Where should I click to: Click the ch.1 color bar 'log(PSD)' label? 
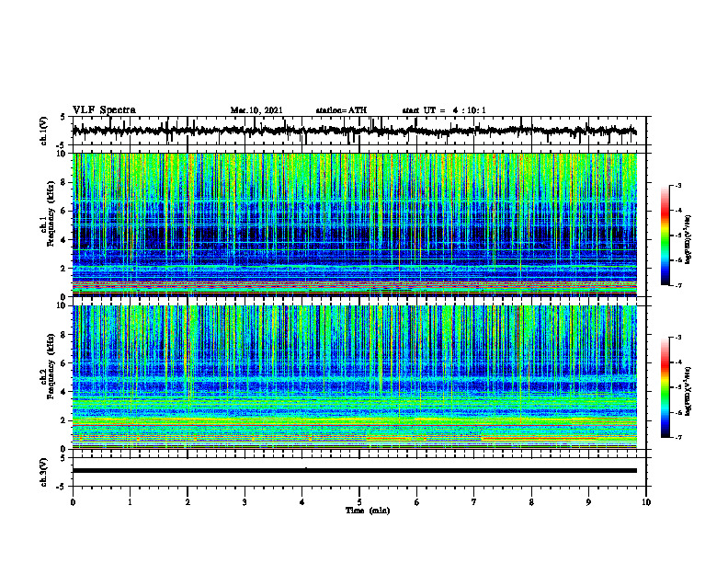tap(689, 240)
